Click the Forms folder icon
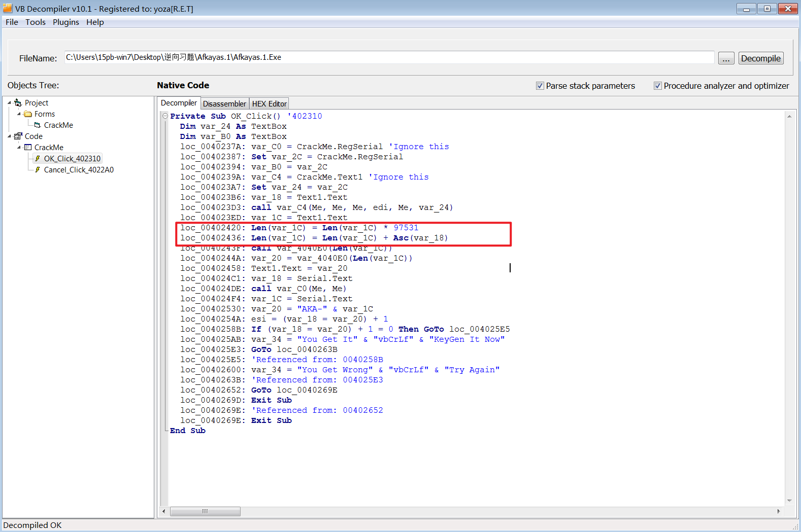Viewport: 801px width, 532px height. (x=28, y=114)
